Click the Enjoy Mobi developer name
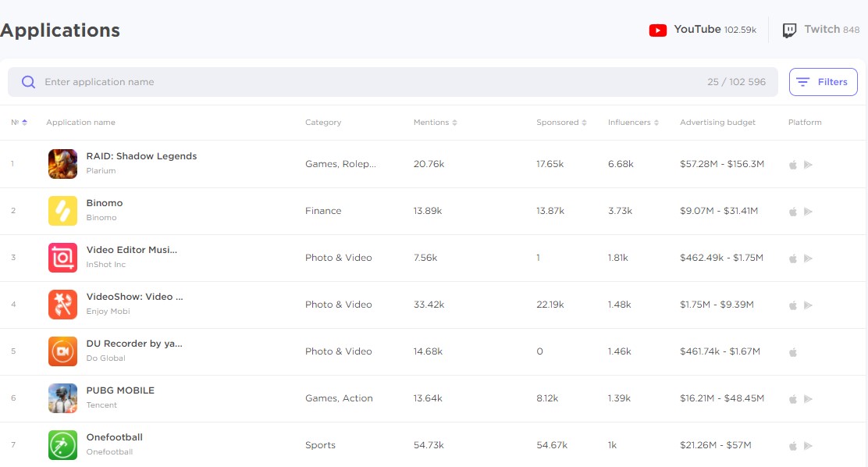This screenshot has height=467, width=868. (108, 312)
